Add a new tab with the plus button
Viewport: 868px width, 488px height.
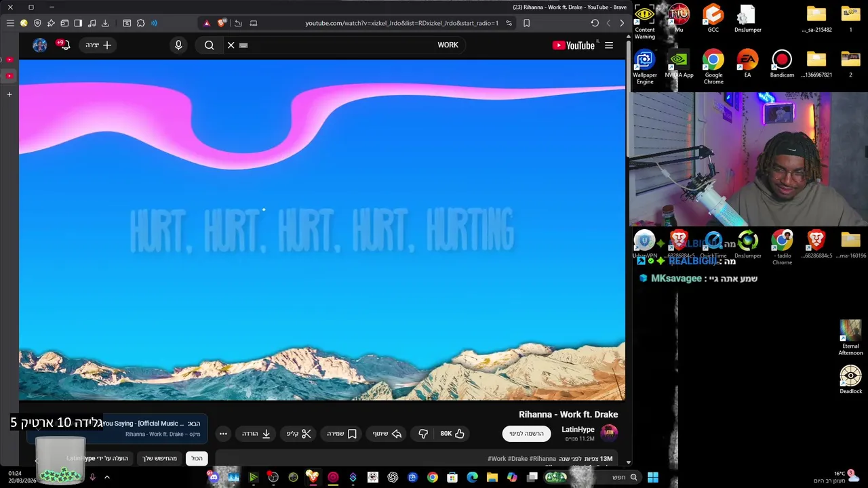tap(9, 94)
